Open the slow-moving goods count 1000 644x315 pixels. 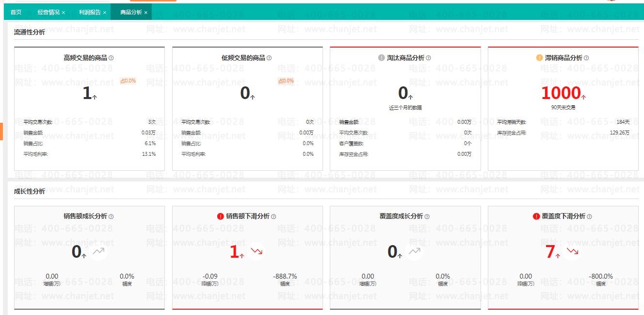pos(561,93)
